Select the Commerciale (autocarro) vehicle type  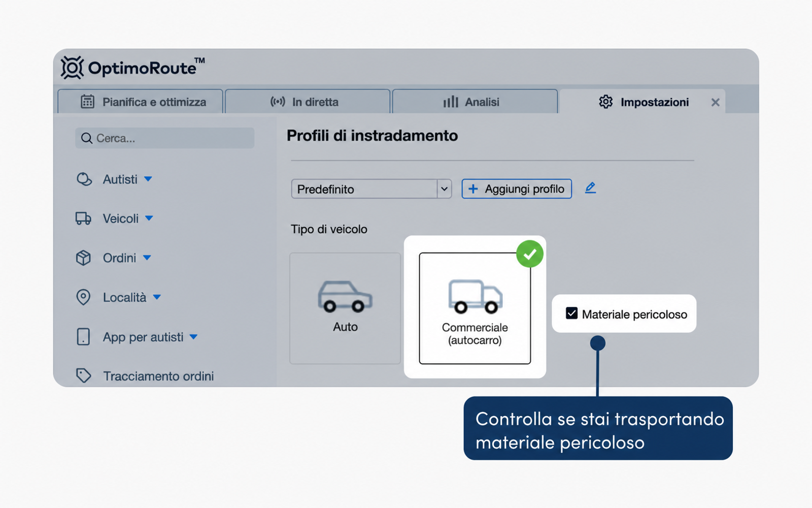click(x=475, y=308)
